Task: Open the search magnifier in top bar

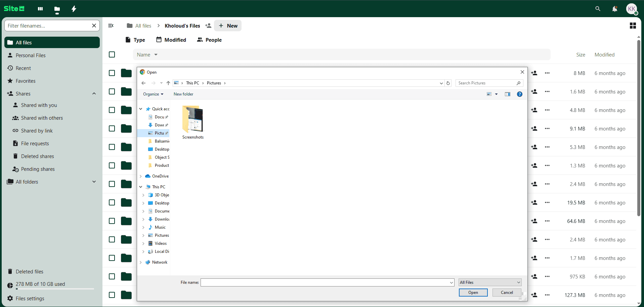Action: 598,9
